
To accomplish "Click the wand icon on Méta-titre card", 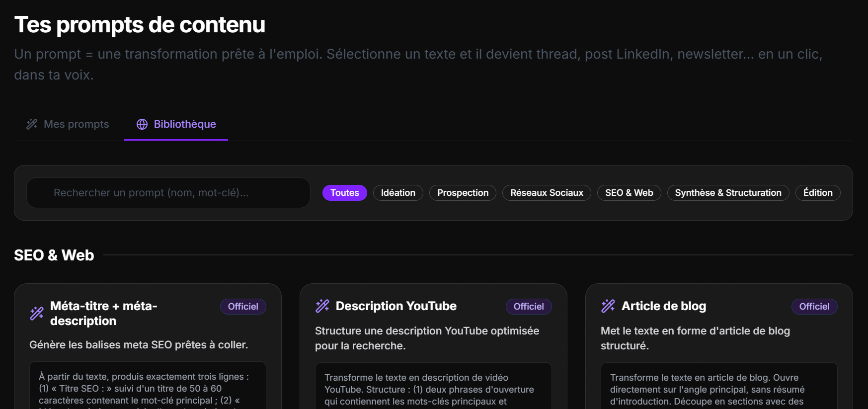I will (37, 314).
